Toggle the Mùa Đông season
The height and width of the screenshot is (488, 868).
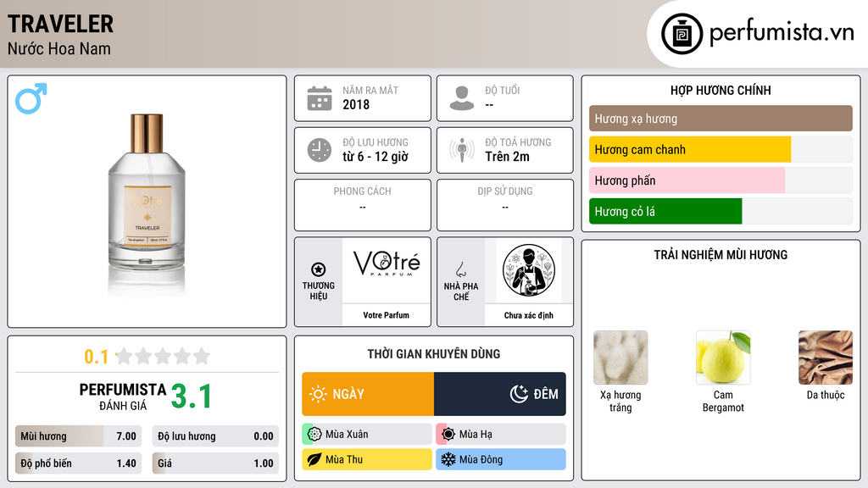(x=501, y=459)
